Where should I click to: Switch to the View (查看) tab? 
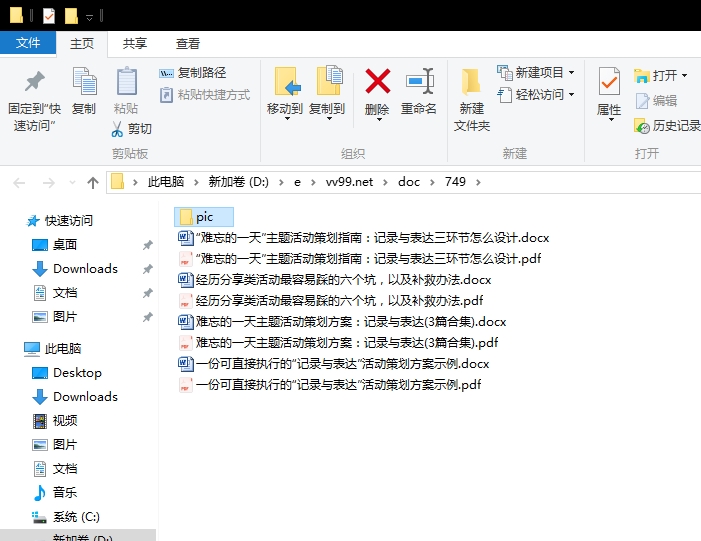187,43
